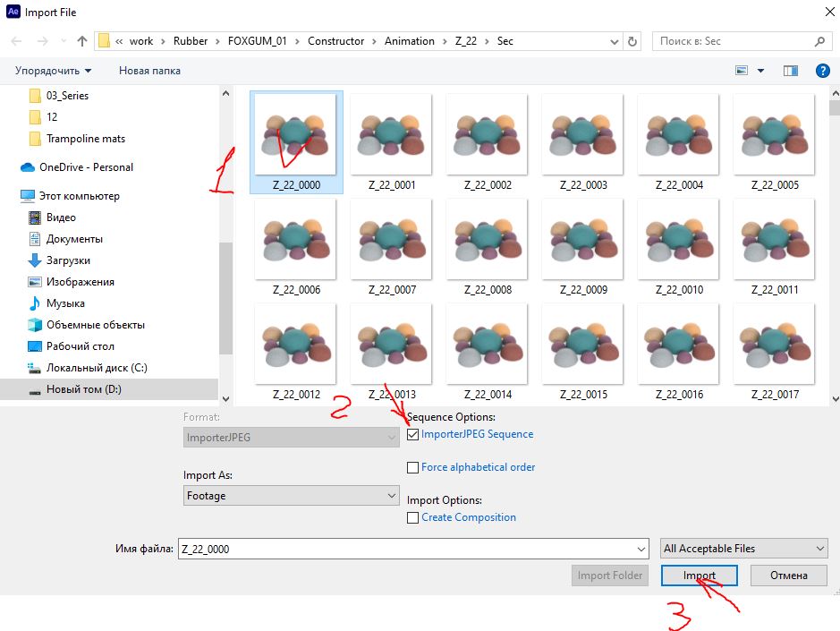The width and height of the screenshot is (840, 631).
Task: Check the Create Composition option
Action: (x=412, y=518)
